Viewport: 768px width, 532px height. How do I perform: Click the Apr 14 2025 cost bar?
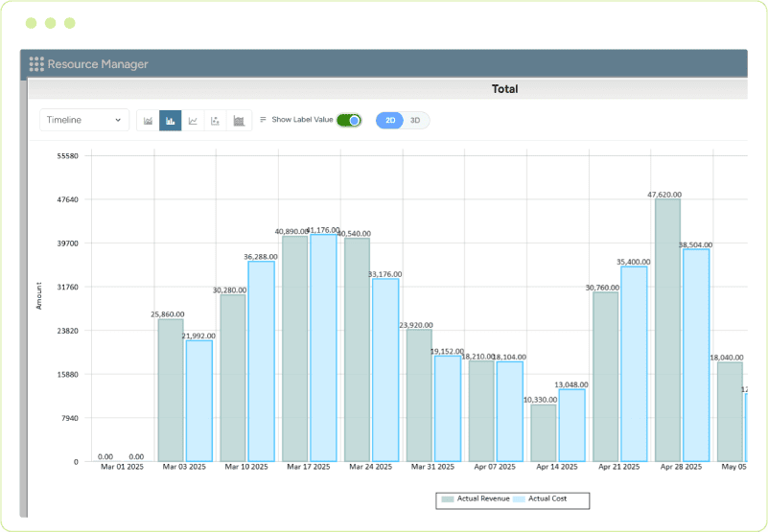[x=572, y=426]
